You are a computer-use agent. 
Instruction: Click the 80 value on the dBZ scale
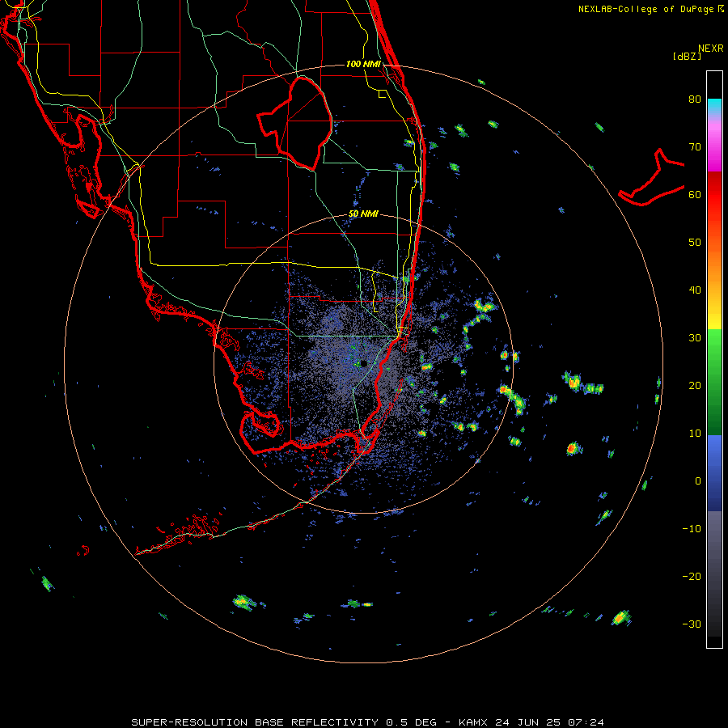[x=695, y=99]
